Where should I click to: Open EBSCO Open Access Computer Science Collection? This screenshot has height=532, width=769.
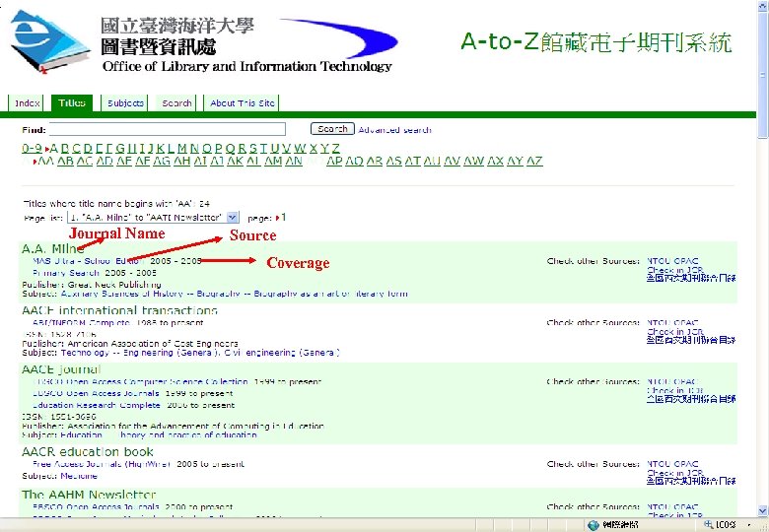[x=140, y=381]
